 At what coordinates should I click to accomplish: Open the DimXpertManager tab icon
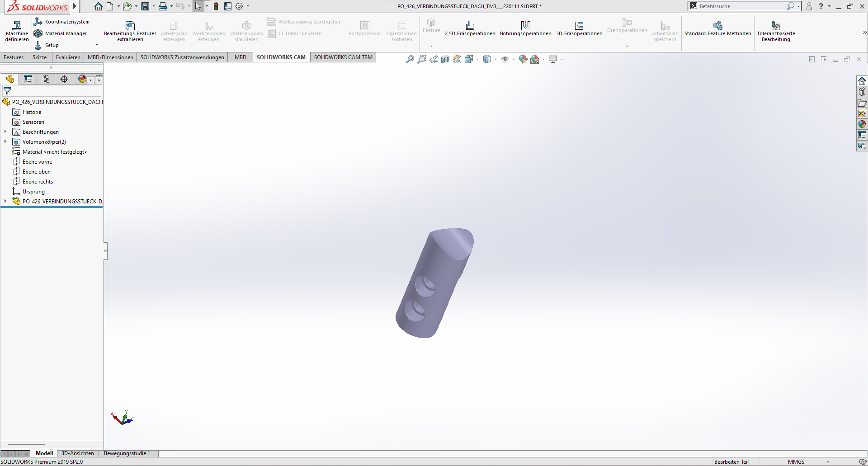click(x=64, y=79)
